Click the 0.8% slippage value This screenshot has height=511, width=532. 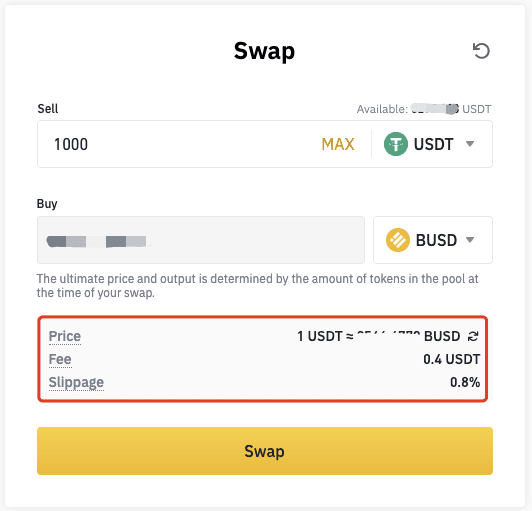(x=465, y=382)
